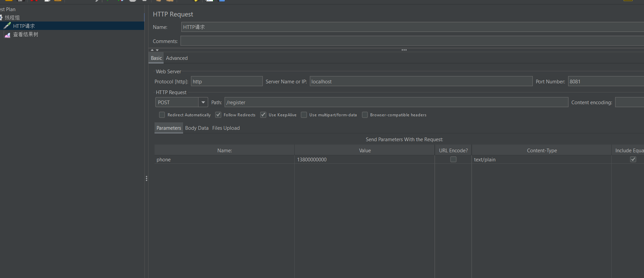Screen dimensions: 644x278
Task: Click the Value column header
Action: tap(365, 150)
